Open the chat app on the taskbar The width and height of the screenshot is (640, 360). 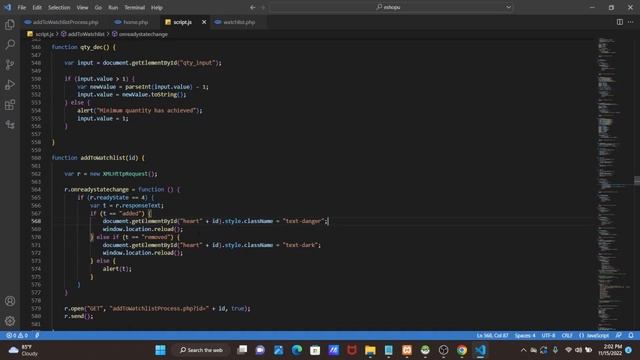click(260, 350)
